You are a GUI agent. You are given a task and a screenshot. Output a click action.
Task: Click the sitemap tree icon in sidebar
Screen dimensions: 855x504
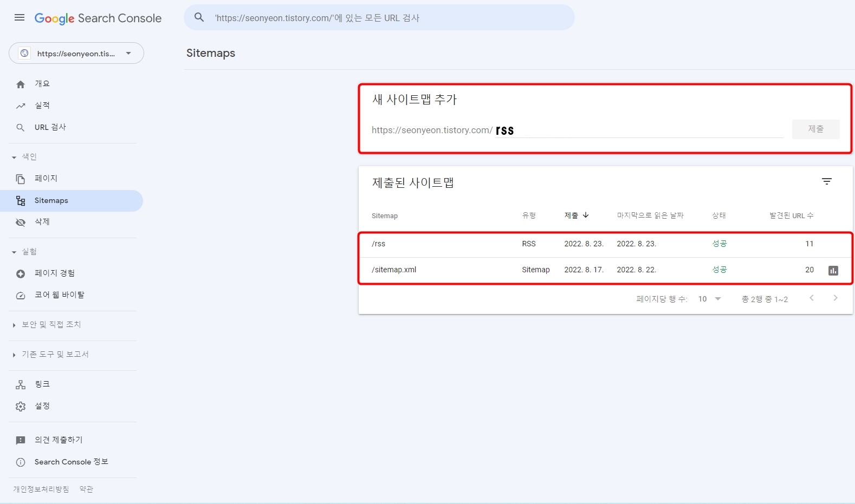pyautogui.click(x=21, y=201)
